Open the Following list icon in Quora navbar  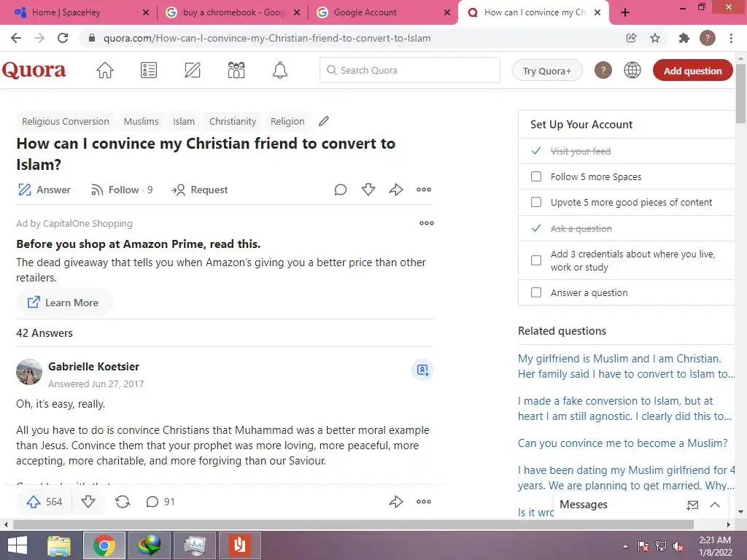tap(149, 71)
